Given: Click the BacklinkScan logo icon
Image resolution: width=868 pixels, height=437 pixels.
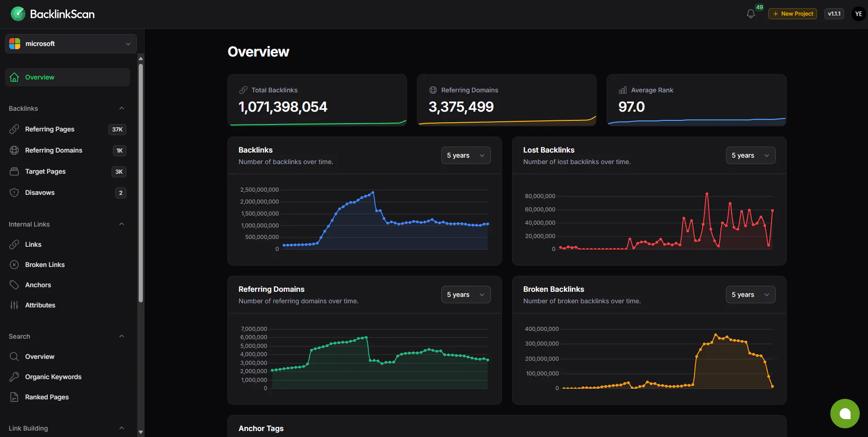Looking at the screenshot, I should (x=18, y=14).
